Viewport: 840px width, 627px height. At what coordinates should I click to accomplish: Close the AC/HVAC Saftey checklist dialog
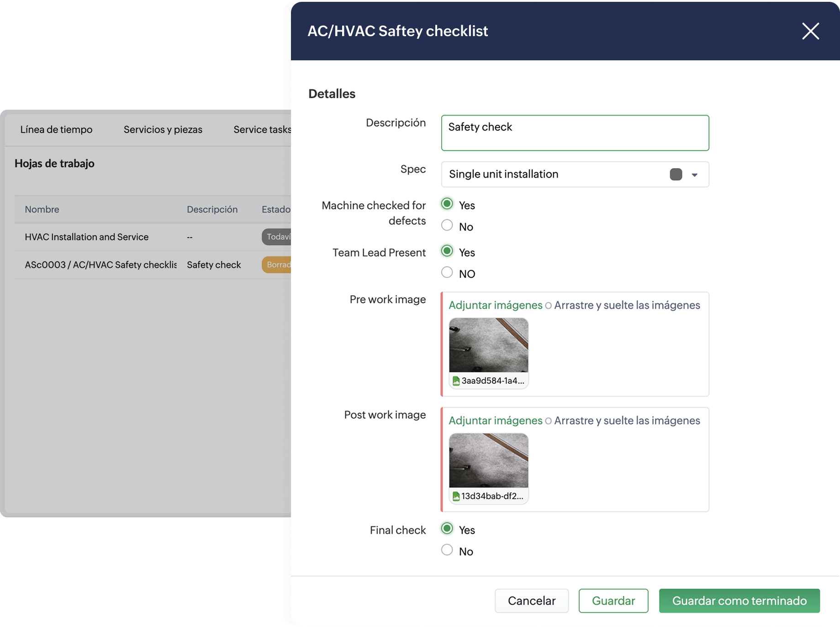pos(810,31)
